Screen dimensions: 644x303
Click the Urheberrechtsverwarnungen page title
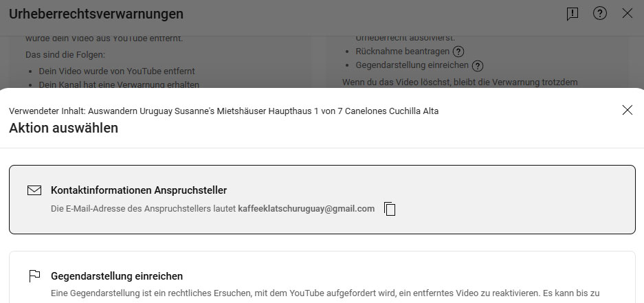point(96,14)
